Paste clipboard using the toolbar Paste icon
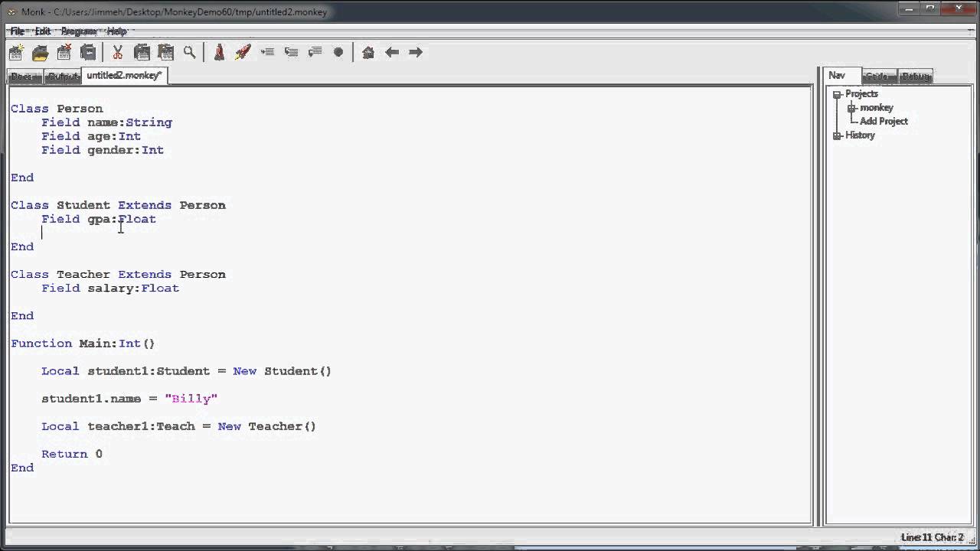This screenshot has width=980, height=551. point(165,52)
